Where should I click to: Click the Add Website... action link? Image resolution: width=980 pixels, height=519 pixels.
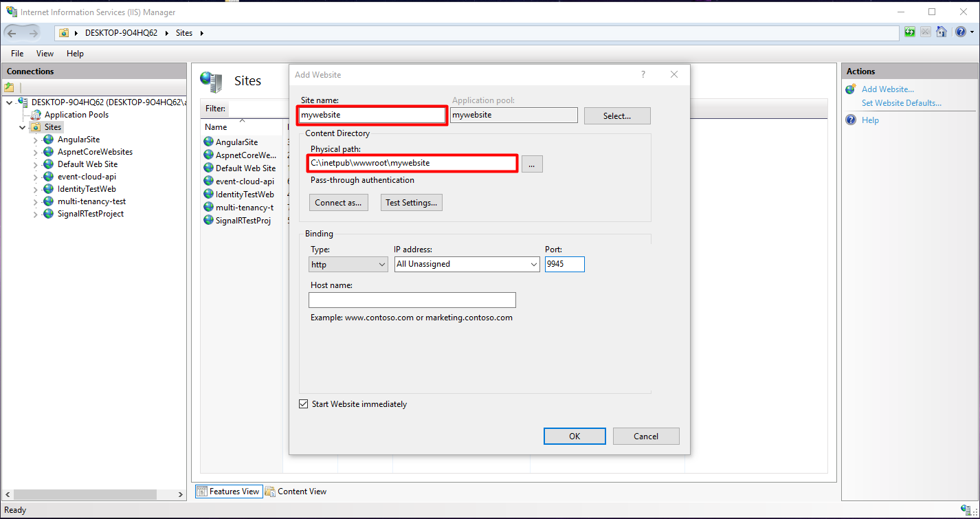pos(888,89)
